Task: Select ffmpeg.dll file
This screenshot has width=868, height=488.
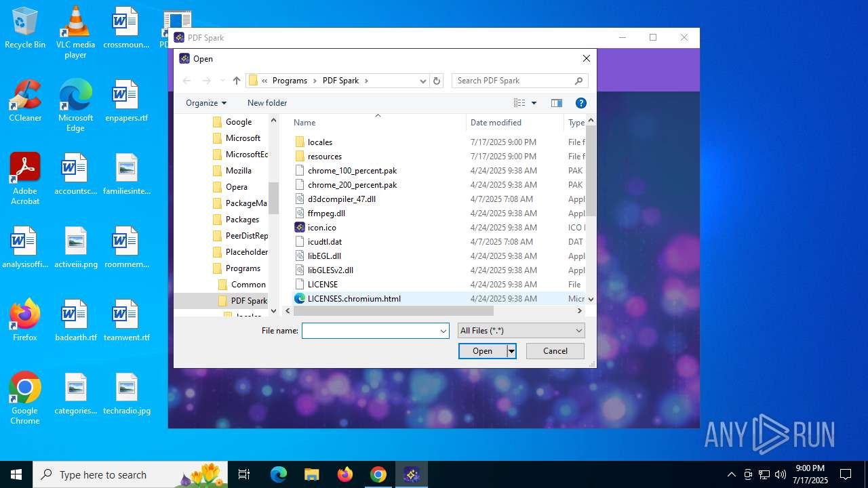Action: click(x=326, y=213)
